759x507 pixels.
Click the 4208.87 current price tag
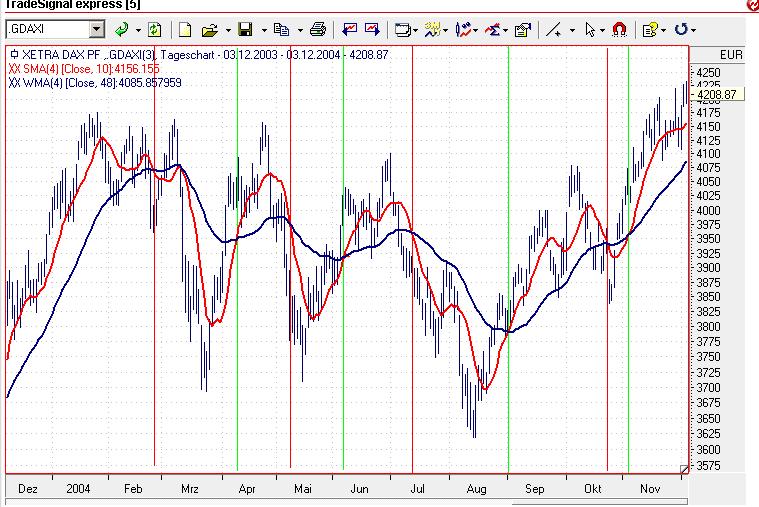(717, 95)
